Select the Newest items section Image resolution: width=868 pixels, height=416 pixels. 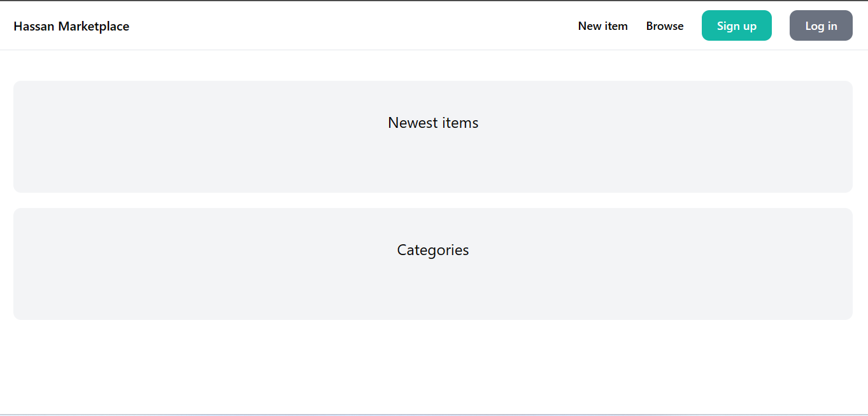(x=432, y=123)
